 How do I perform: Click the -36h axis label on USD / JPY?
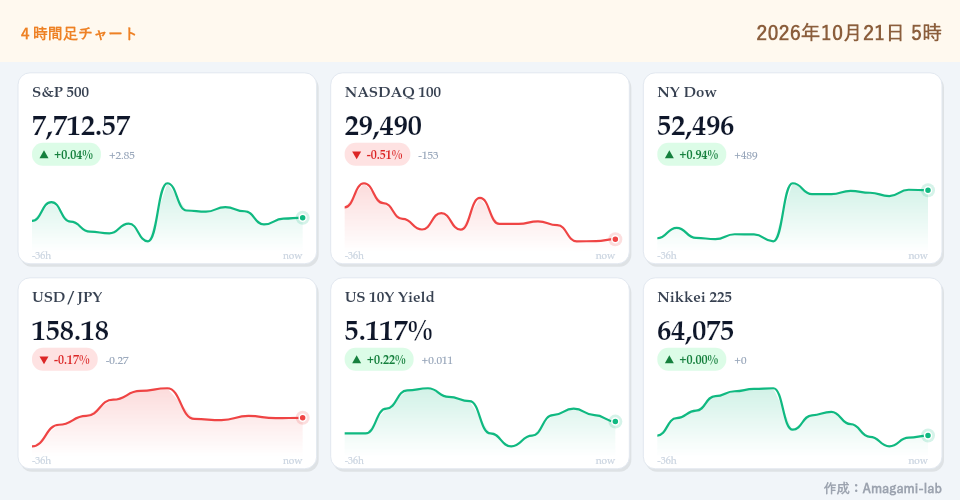(x=42, y=461)
